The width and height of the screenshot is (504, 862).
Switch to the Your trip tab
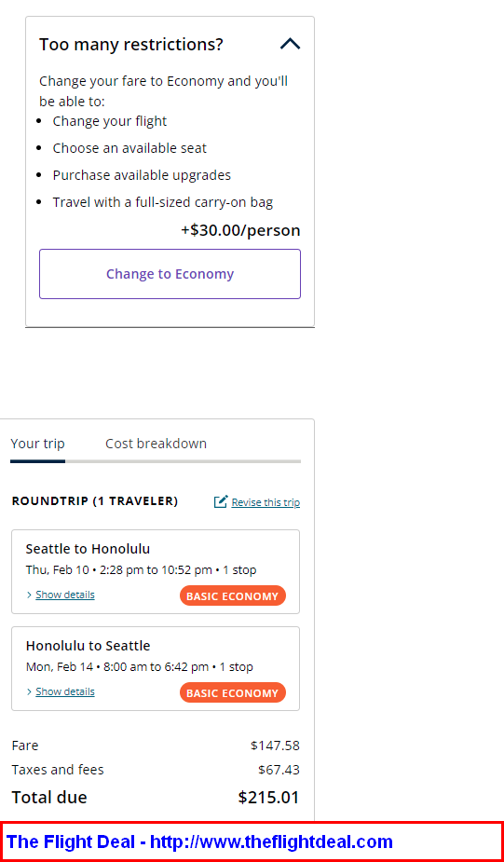[37, 444]
